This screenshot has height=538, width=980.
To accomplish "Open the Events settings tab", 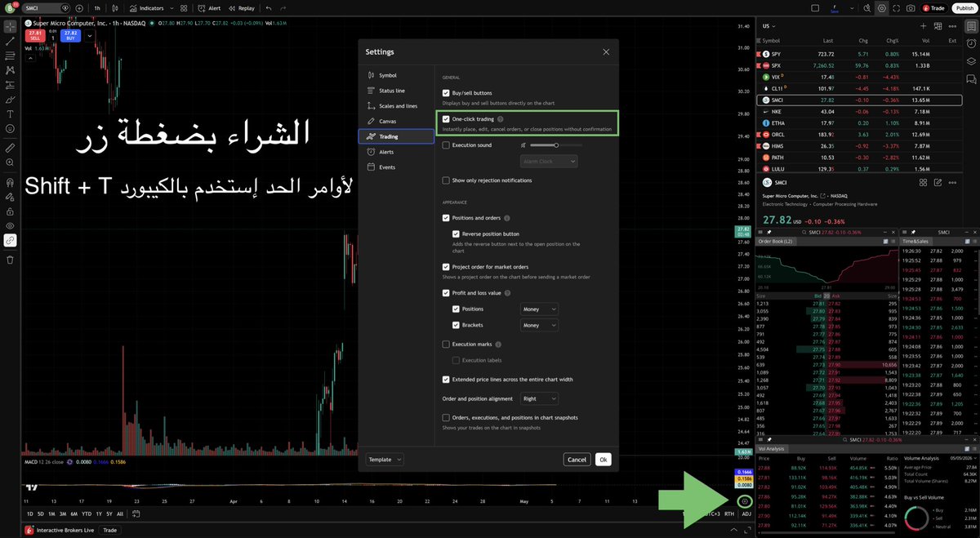I will pyautogui.click(x=396, y=167).
